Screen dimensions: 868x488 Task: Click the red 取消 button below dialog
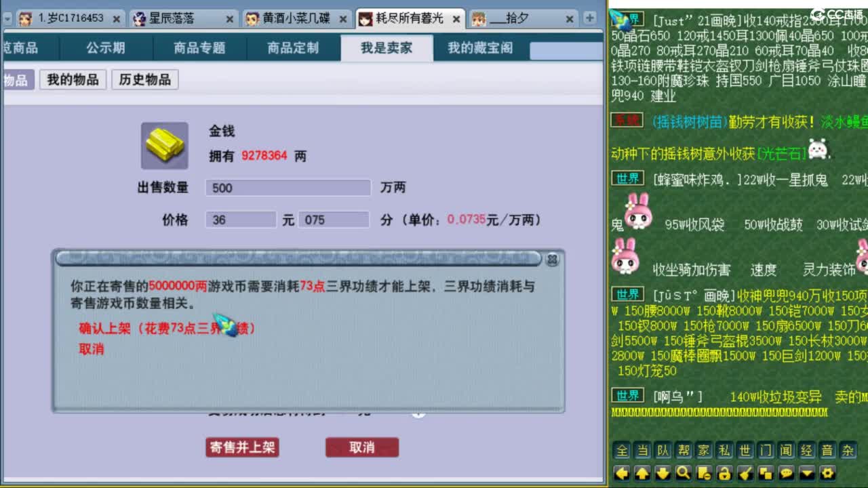(361, 447)
